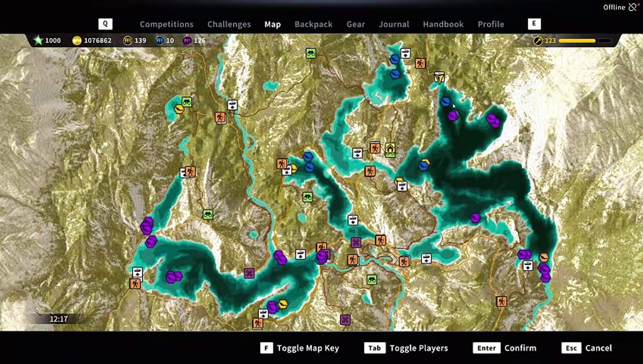Click the yellow energy progress bar

coord(585,40)
